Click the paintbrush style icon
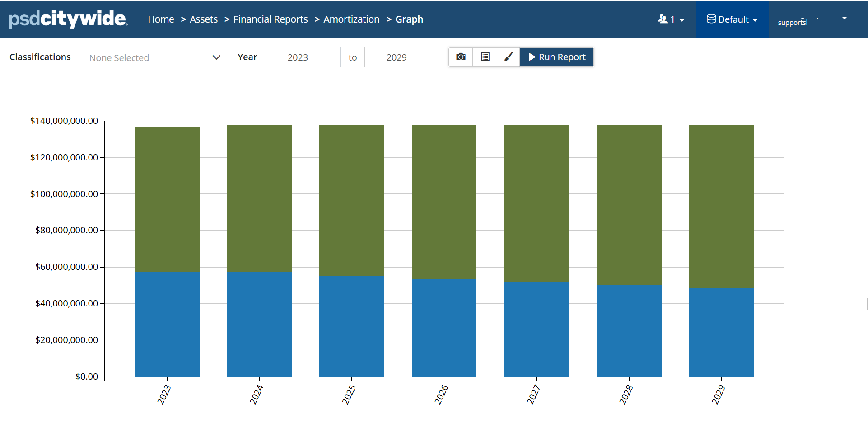Screen dimensions: 868x429 508,57
